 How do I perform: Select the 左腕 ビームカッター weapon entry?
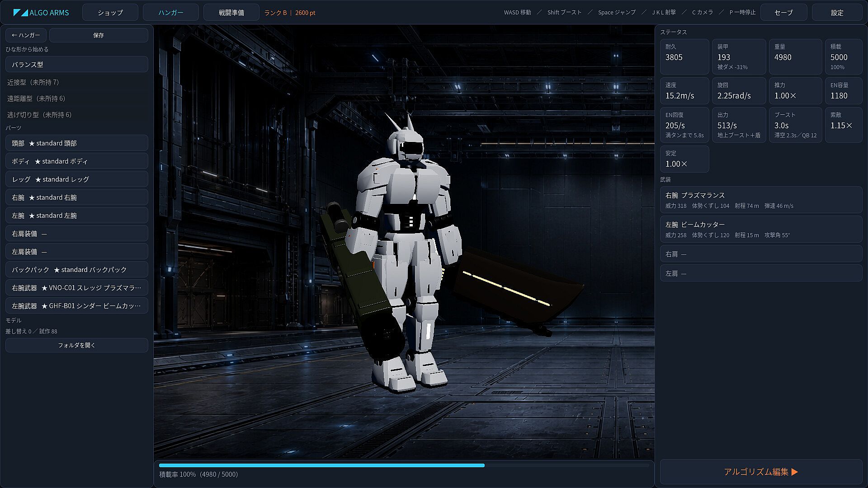click(x=761, y=229)
